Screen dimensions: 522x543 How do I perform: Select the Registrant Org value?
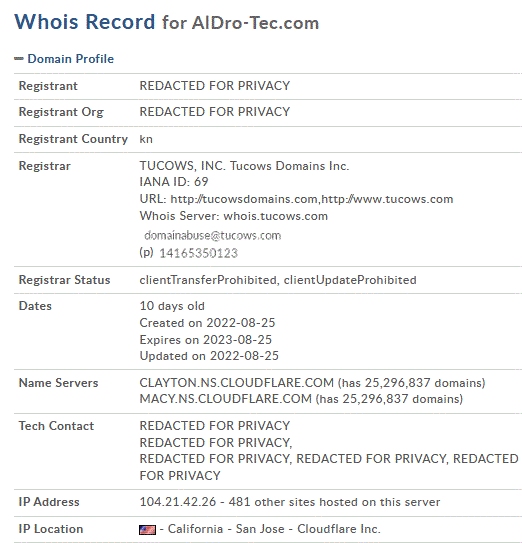click(x=215, y=112)
